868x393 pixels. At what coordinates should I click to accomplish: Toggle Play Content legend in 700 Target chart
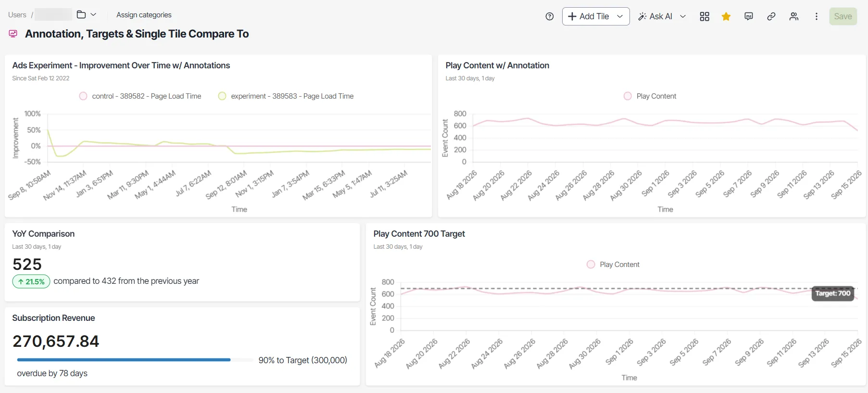[x=613, y=265]
